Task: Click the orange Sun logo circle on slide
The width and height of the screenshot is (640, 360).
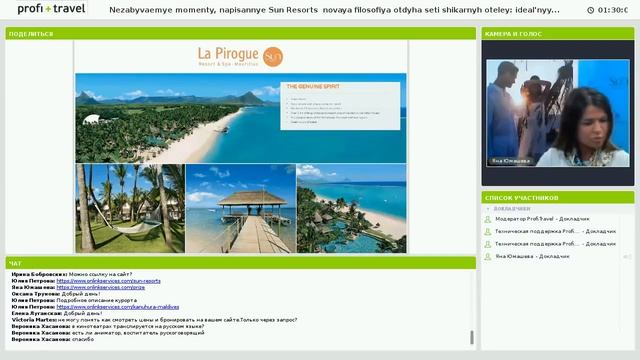Action: coord(273,57)
